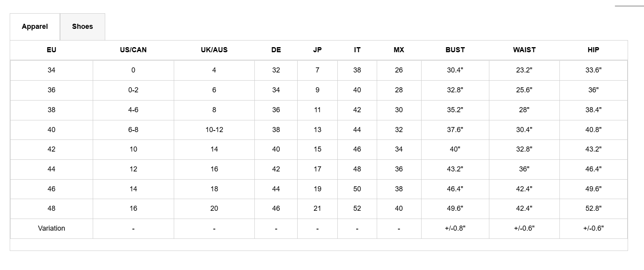Click the HIP column header
Viewport: 644px width, 270px height.
coord(593,50)
